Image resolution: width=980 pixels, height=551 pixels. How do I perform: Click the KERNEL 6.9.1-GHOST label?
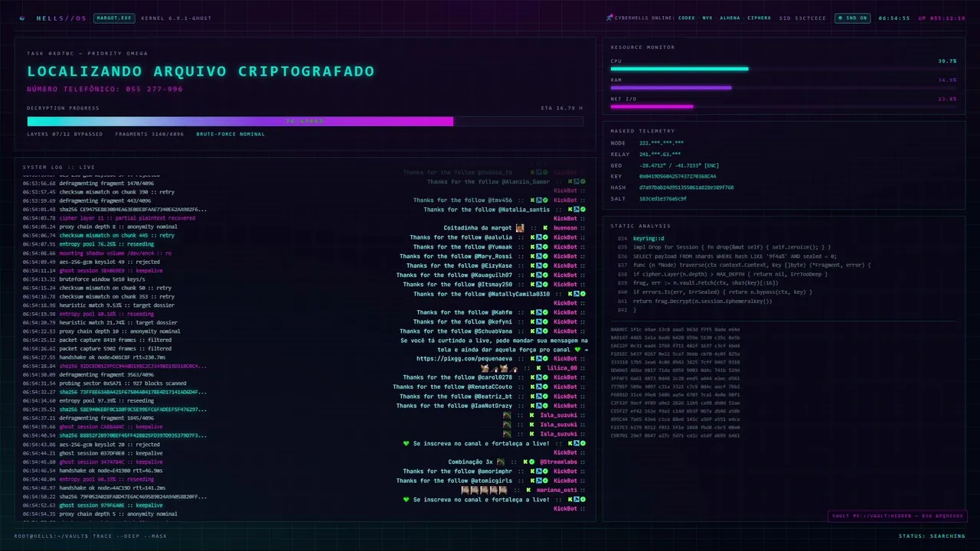(x=177, y=18)
